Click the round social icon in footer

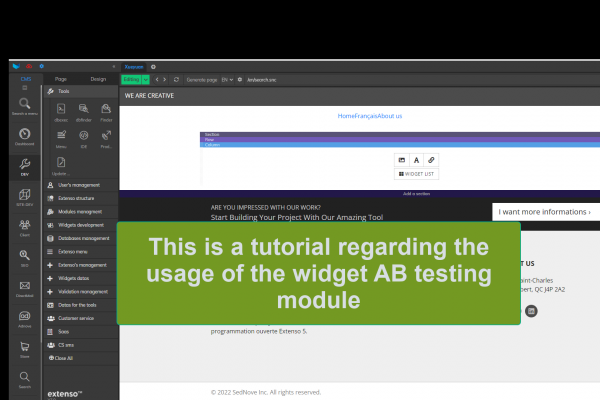(531, 311)
